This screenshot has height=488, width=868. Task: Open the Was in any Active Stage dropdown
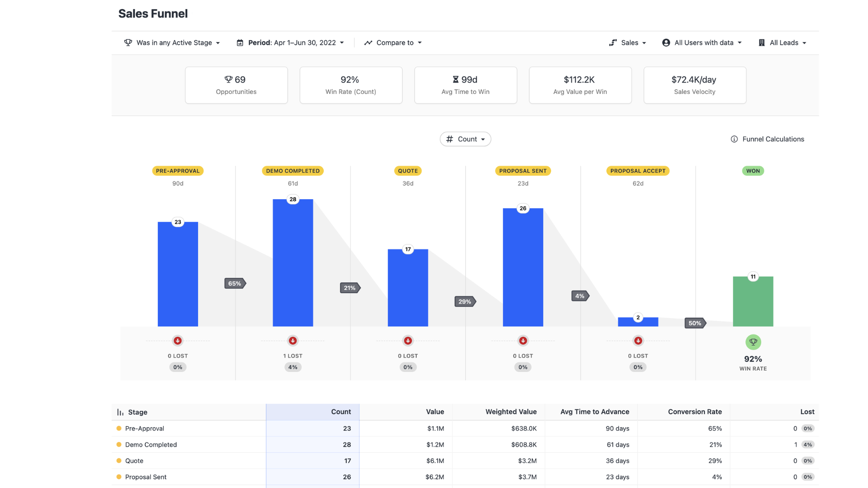click(172, 42)
